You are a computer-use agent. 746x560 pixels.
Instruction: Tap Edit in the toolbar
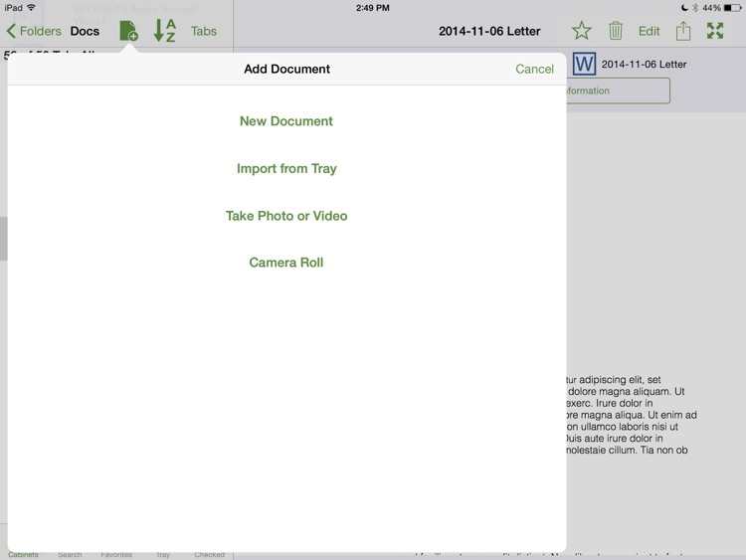pyautogui.click(x=649, y=31)
